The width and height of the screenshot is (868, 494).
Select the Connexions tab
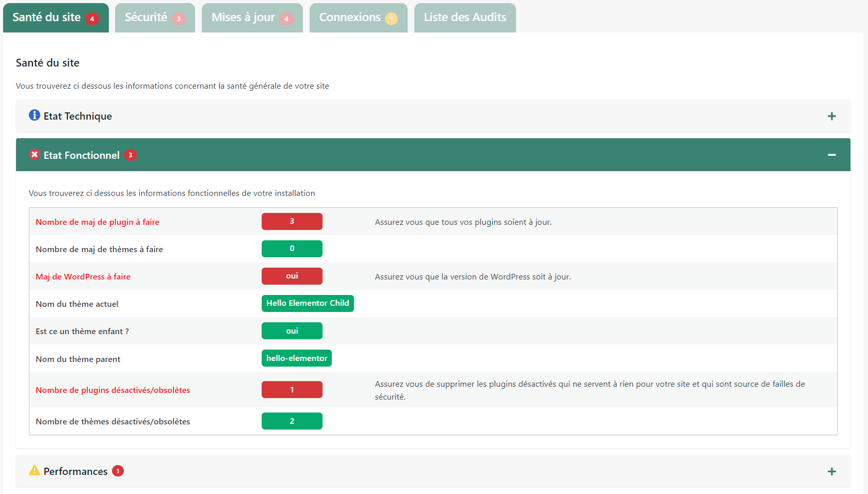(x=358, y=18)
